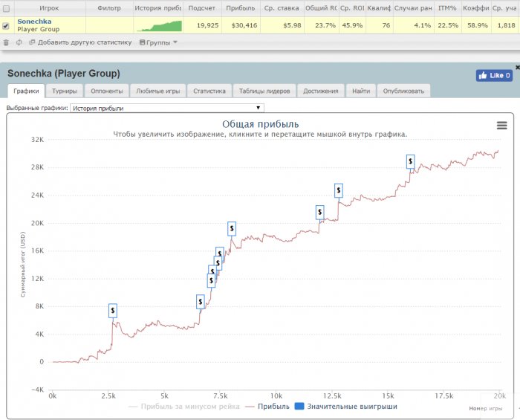
Task: Click the 19,925 count value
Action: tap(207, 25)
